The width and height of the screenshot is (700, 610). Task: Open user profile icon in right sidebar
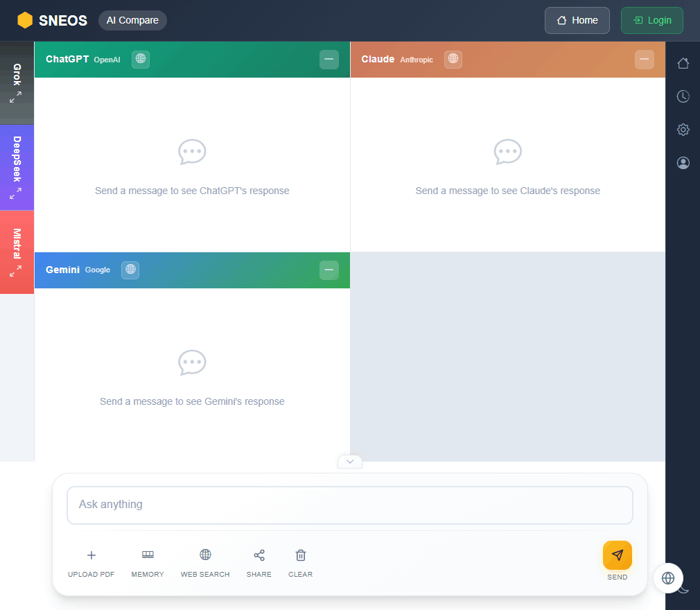click(683, 163)
